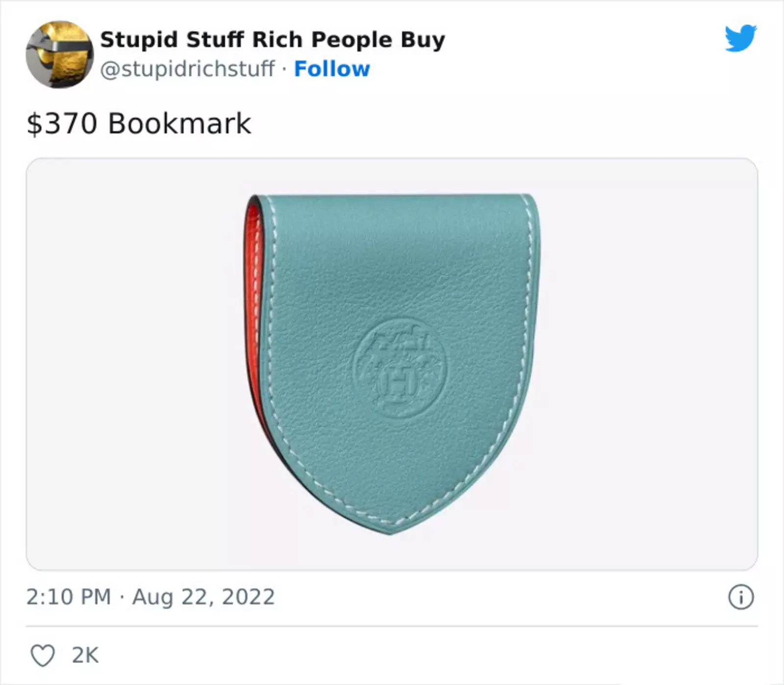Click the Twitter bird logo
The height and width of the screenshot is (685, 784).
[741, 38]
